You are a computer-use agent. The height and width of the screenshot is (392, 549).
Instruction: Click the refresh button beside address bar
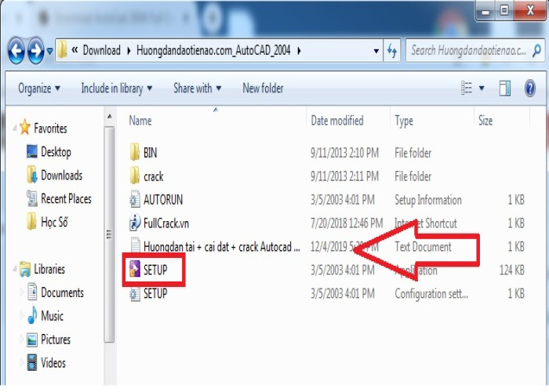click(391, 51)
